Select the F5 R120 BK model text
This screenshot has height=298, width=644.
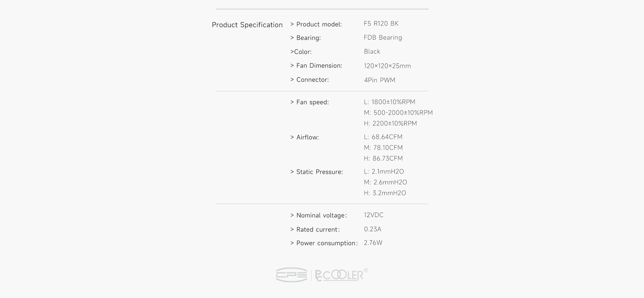coord(381,23)
